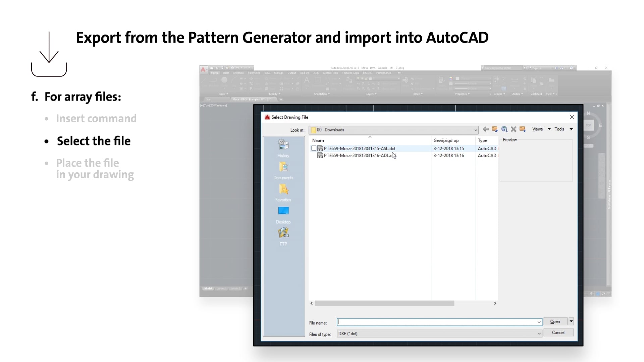
Task: Delete the selected file
Action: (514, 129)
